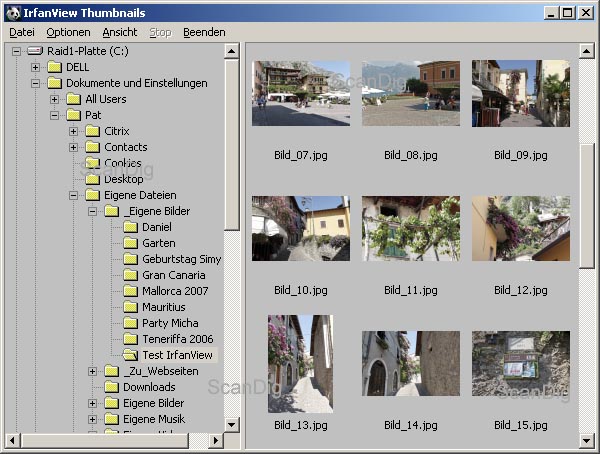The width and height of the screenshot is (600, 454).
Task: Click the thumbnail pane scroll-down arrow
Action: pyautogui.click(x=587, y=441)
